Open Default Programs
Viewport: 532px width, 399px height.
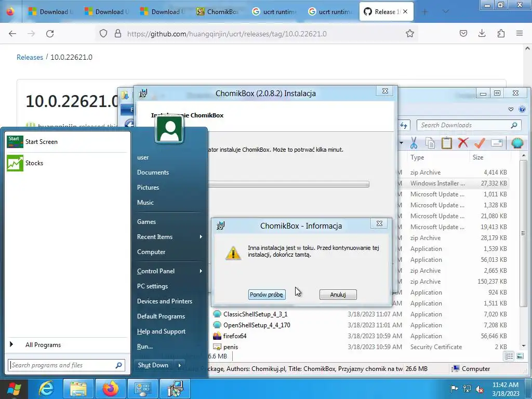click(161, 316)
